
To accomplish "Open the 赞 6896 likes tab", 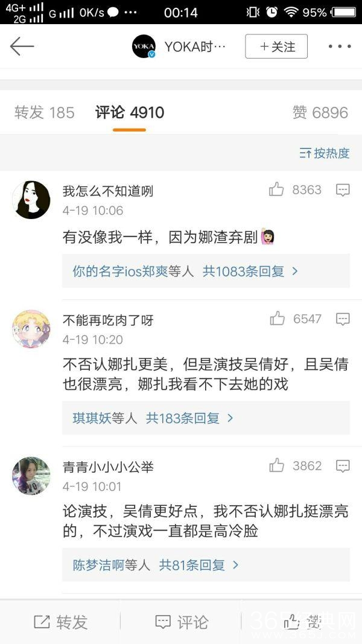I will pyautogui.click(x=320, y=112).
